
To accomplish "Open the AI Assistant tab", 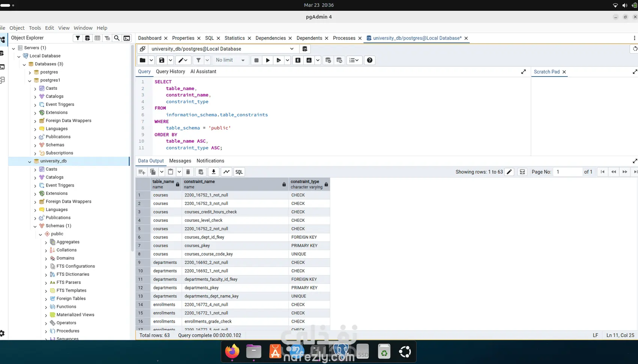I will tap(203, 72).
